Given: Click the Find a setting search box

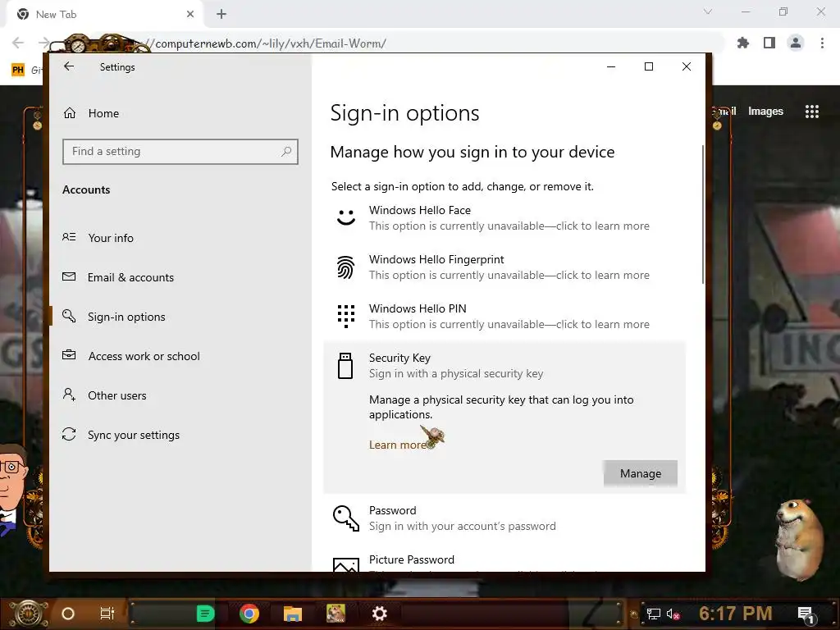Looking at the screenshot, I should point(180,152).
